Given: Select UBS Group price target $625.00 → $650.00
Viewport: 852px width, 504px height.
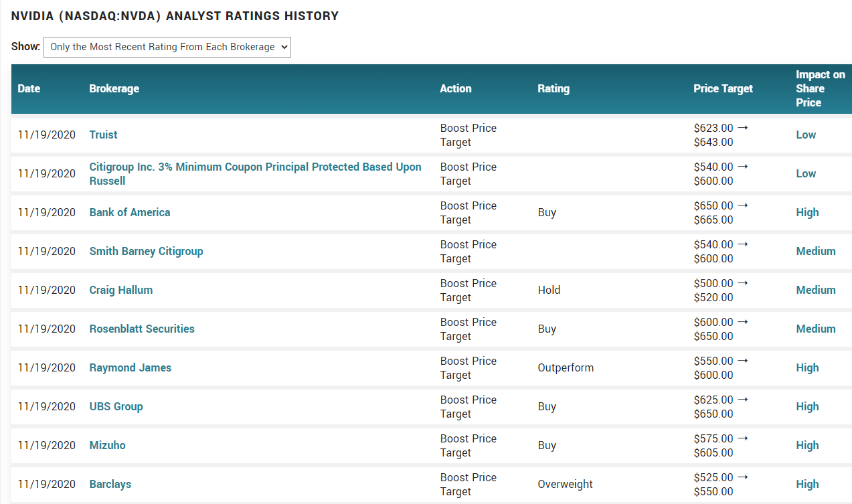Looking at the screenshot, I should tap(721, 406).
